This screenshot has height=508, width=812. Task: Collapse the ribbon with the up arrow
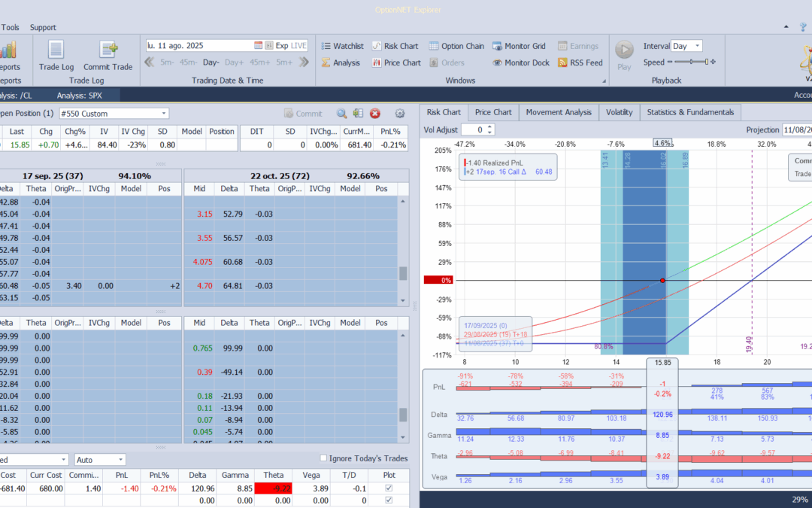click(786, 27)
